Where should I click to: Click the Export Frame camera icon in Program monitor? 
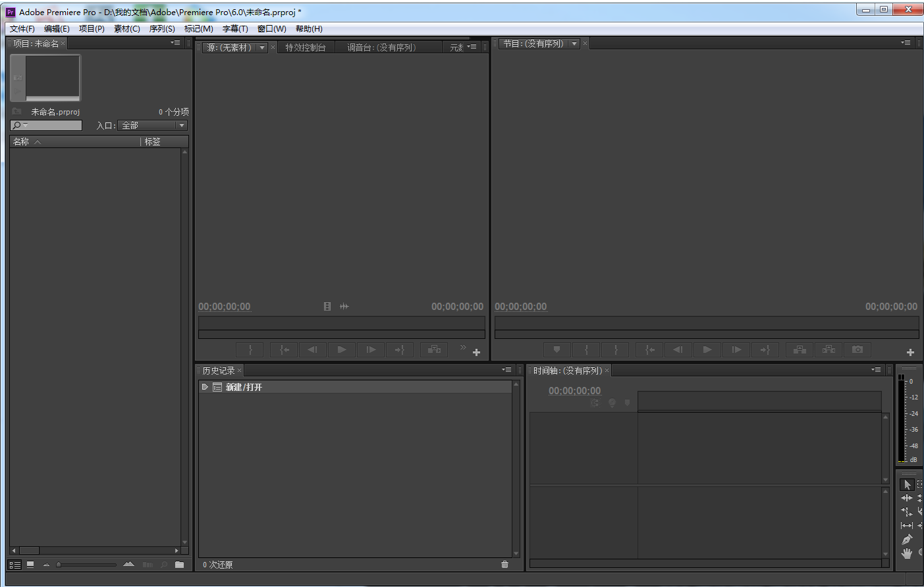pos(857,349)
